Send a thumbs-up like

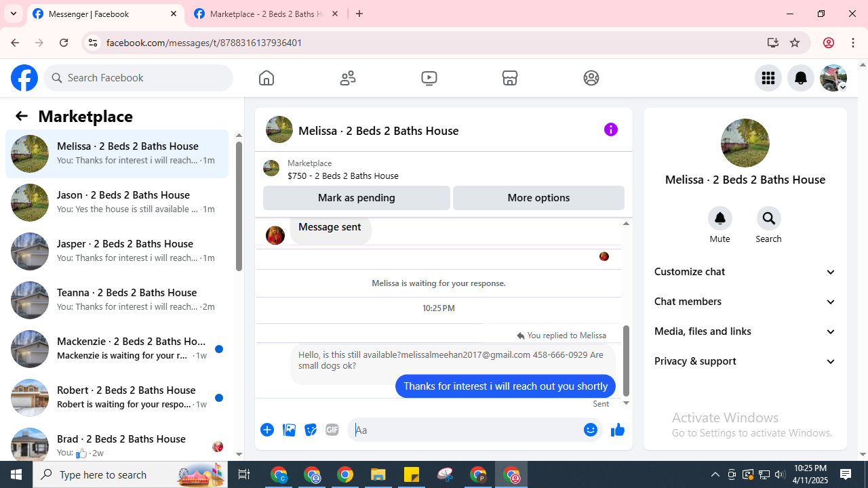click(x=617, y=430)
